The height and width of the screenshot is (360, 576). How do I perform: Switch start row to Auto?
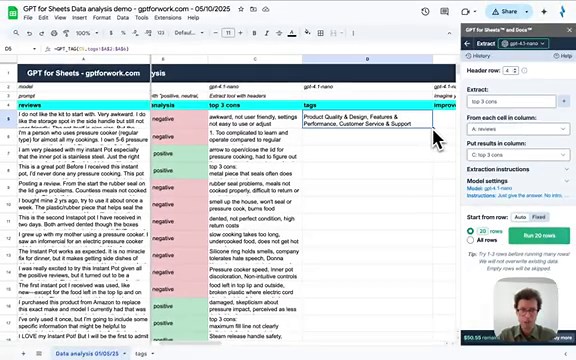click(520, 217)
